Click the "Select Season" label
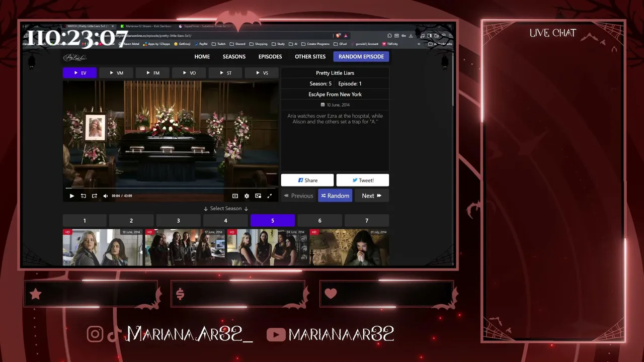Image resolution: width=644 pixels, height=362 pixels. 226,209
